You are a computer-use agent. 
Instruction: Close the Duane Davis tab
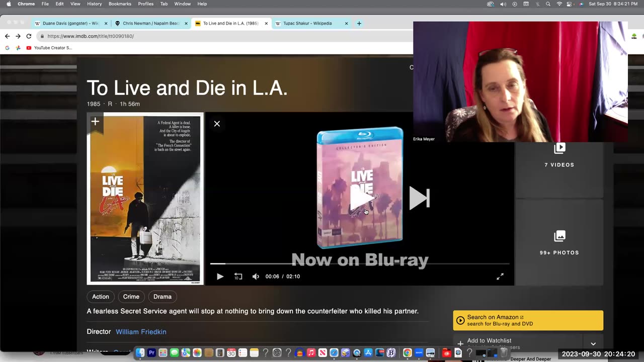(106, 23)
